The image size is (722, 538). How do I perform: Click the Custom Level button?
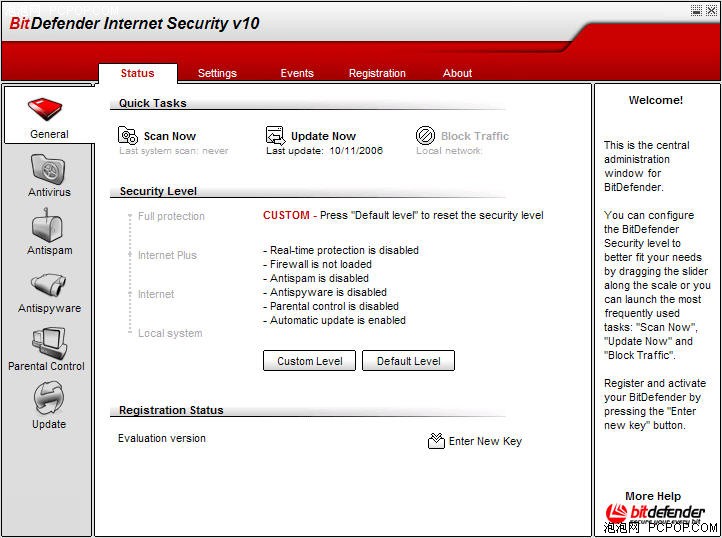coord(309,361)
